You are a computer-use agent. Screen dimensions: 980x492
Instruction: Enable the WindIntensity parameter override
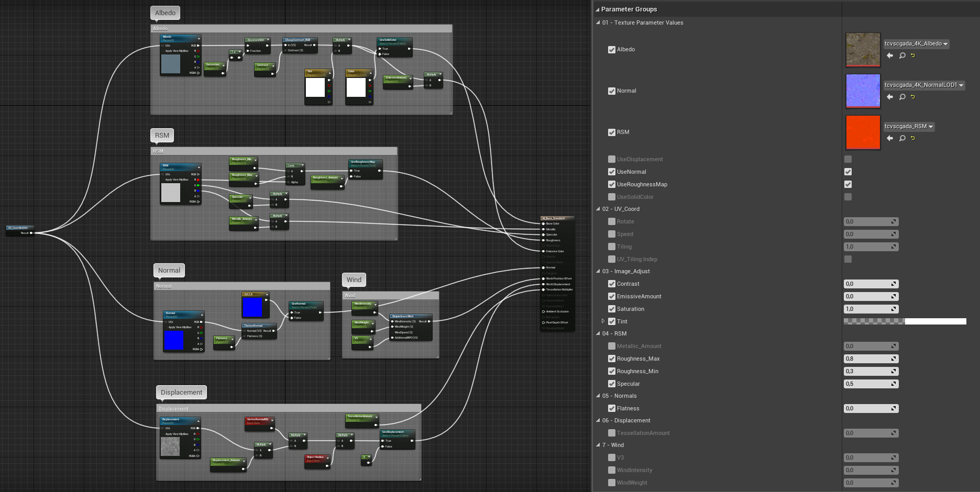click(611, 470)
